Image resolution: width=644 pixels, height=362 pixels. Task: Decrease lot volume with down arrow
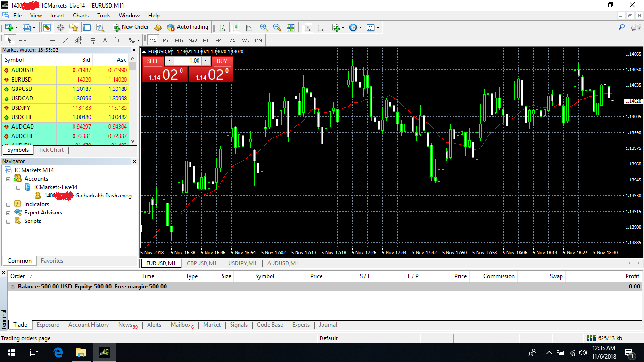pos(169,61)
